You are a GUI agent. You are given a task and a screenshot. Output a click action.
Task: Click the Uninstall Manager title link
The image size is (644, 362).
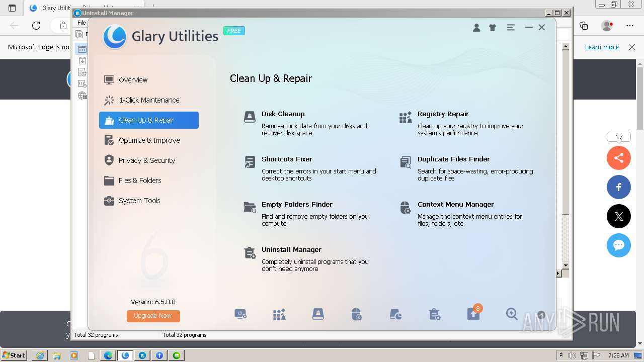click(291, 250)
